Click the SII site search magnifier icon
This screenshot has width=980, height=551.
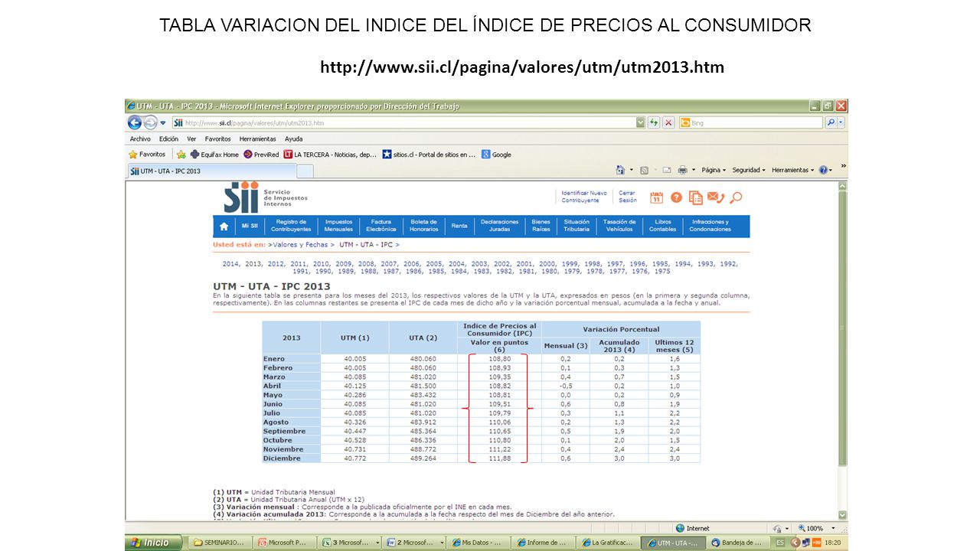click(x=736, y=197)
